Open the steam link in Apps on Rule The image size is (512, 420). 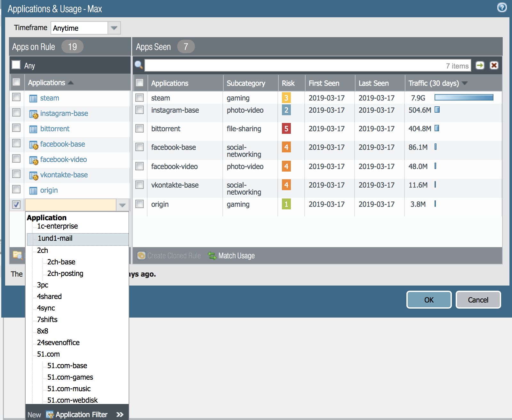(50, 98)
